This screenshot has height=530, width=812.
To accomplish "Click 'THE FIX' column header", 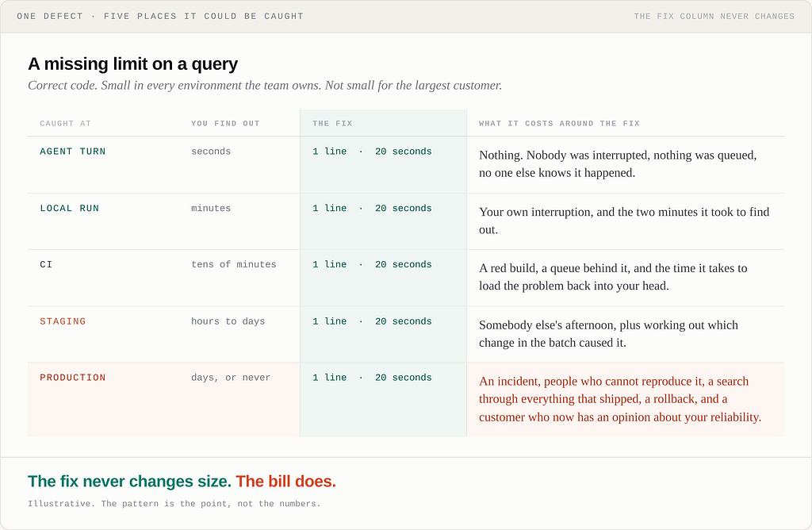I will tap(332, 123).
